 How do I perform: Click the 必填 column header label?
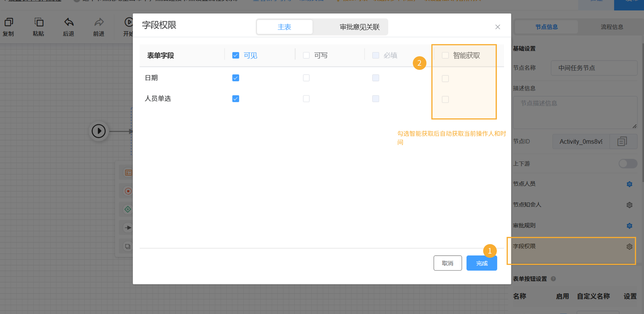pos(390,55)
